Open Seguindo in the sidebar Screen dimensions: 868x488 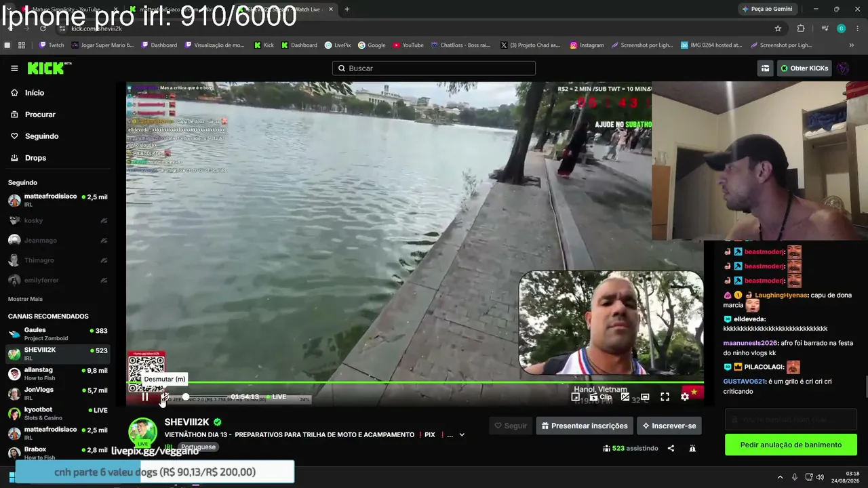pyautogui.click(x=41, y=136)
